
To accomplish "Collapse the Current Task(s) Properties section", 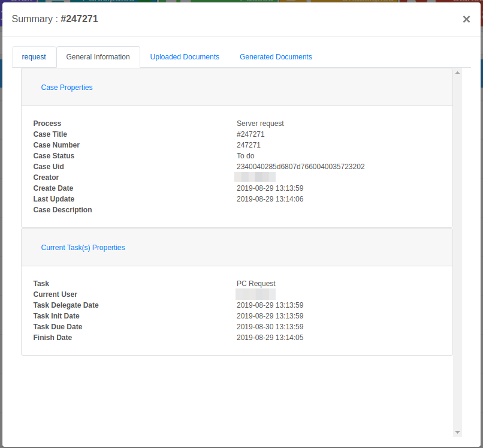I will pos(83,248).
